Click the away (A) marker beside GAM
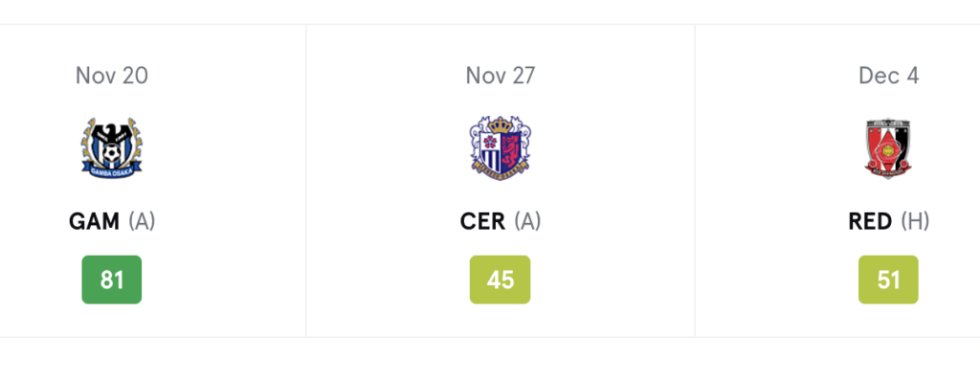This screenshot has width=980, height=381. tap(142, 221)
